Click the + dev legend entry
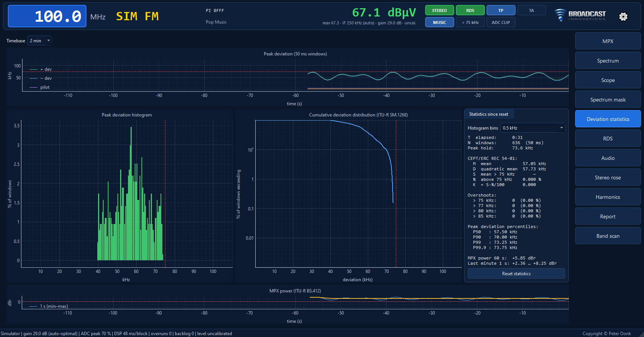This screenshot has height=337, width=644. [x=41, y=69]
